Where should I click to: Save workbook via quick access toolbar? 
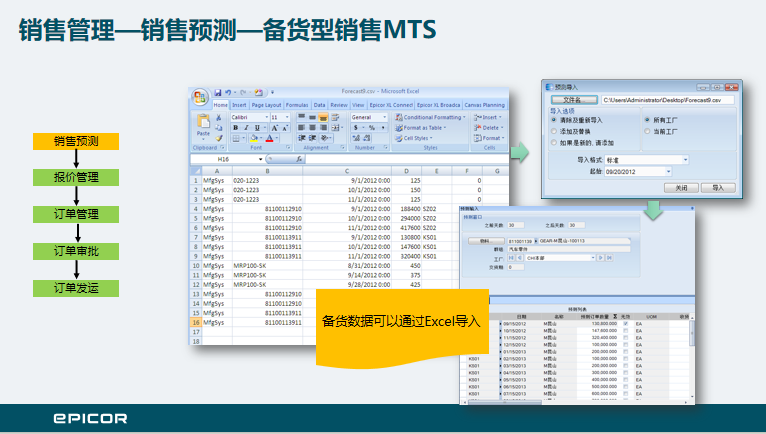218,92
